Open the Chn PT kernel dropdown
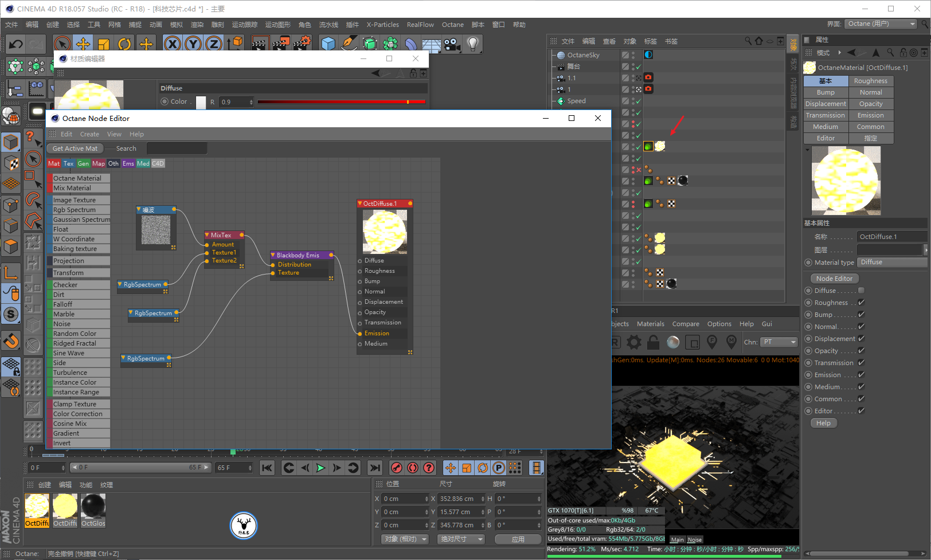Screen dimensions: 931x560 click(779, 342)
